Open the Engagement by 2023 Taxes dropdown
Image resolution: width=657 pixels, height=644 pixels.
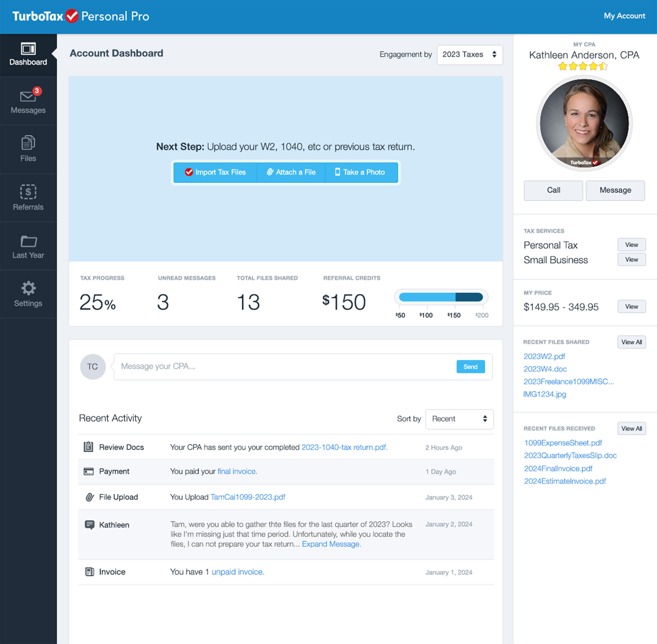pos(469,55)
